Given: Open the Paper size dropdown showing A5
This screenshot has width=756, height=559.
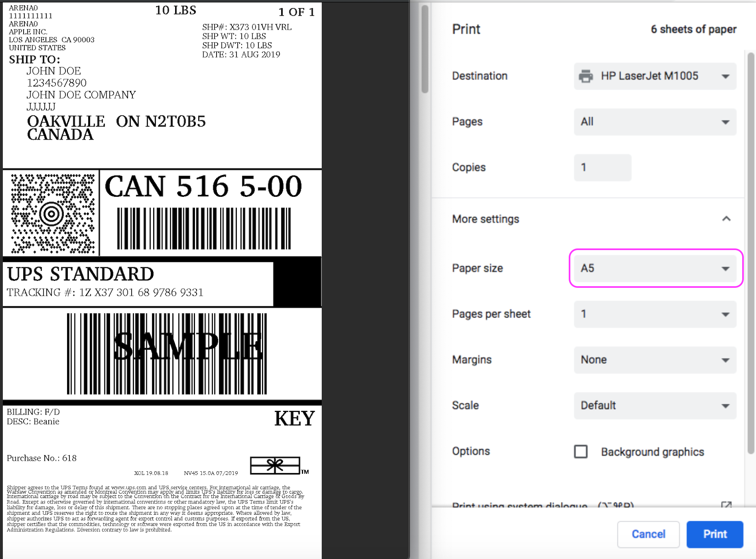Looking at the screenshot, I should pyautogui.click(x=655, y=268).
